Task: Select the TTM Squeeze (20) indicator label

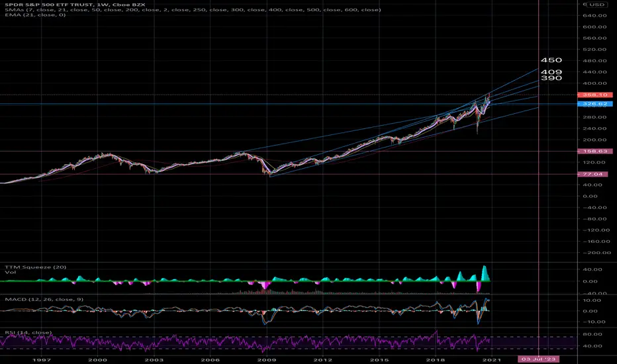Action: tap(35, 267)
